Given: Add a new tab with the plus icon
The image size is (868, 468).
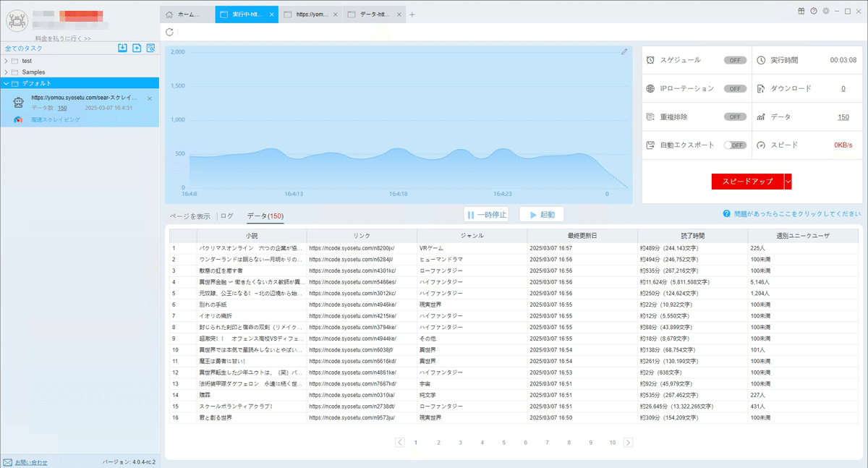Looking at the screenshot, I should click(x=412, y=14).
